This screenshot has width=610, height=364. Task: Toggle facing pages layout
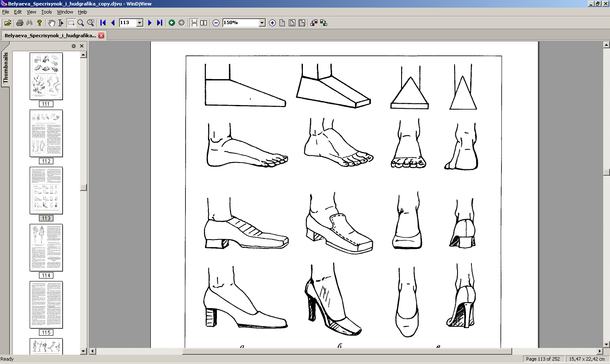[204, 23]
